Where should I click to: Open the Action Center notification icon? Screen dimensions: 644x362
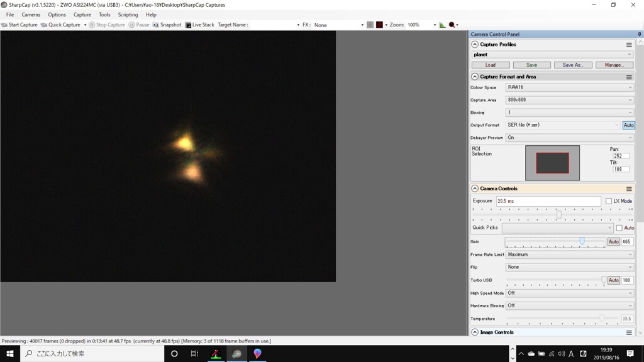point(630,353)
